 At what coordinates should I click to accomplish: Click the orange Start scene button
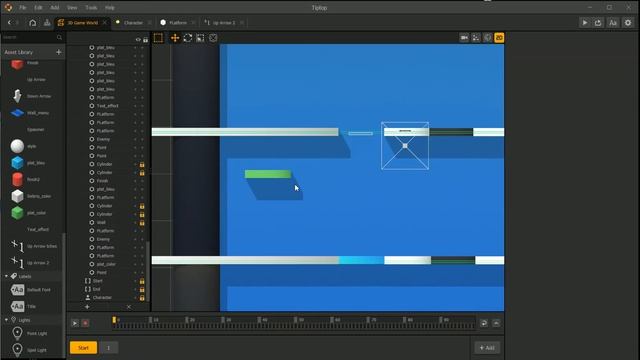(83, 348)
